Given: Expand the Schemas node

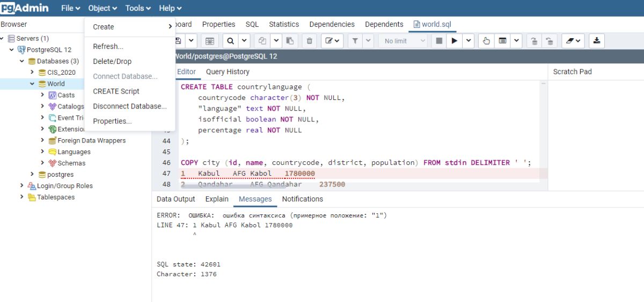Looking at the screenshot, I should coord(42,163).
